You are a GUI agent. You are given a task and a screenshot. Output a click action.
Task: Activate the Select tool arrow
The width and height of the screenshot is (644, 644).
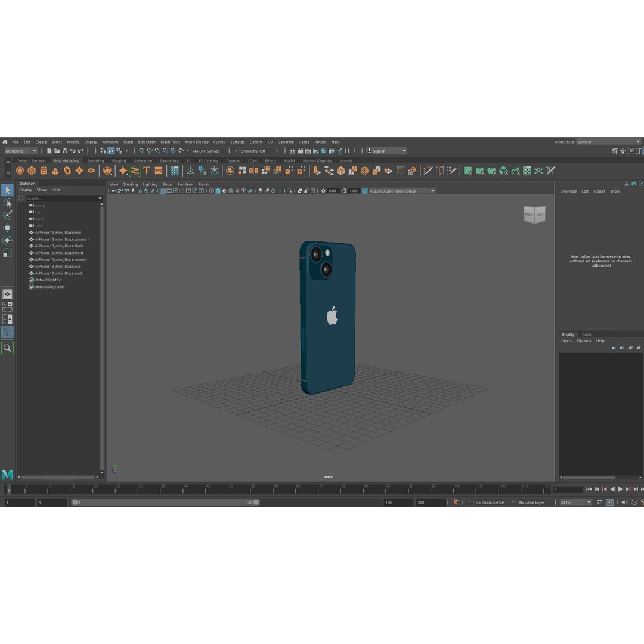coord(7,190)
